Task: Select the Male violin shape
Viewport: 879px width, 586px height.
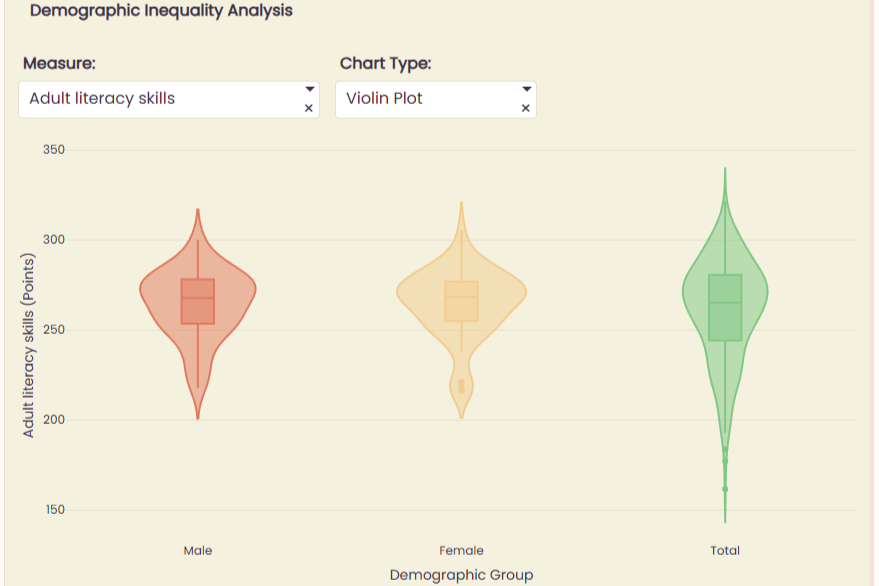Action: point(198,314)
